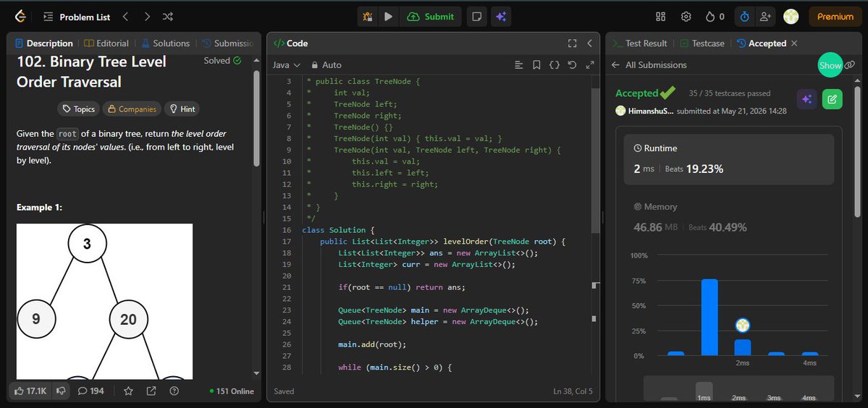
Task: Toggle the Auto save lock setting
Action: point(326,64)
